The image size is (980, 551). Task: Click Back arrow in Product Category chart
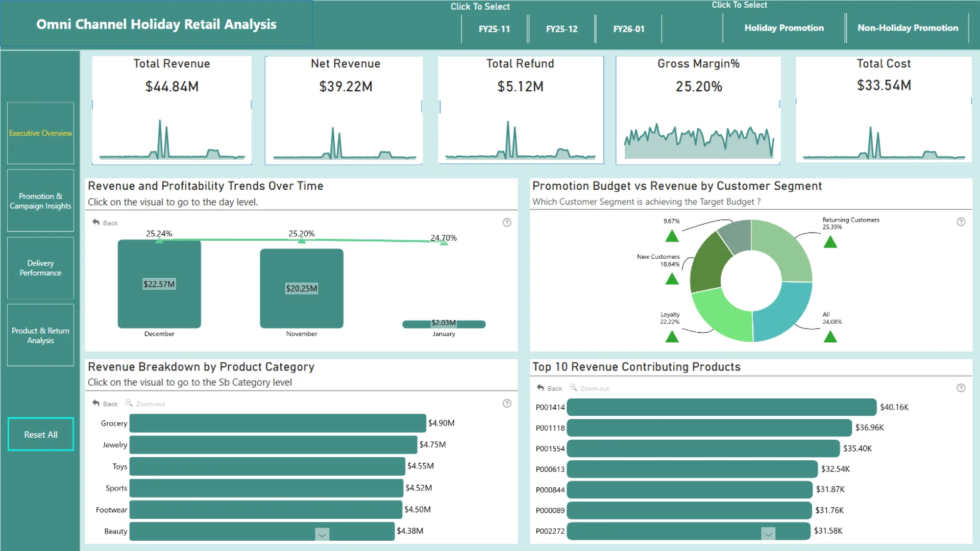point(96,403)
